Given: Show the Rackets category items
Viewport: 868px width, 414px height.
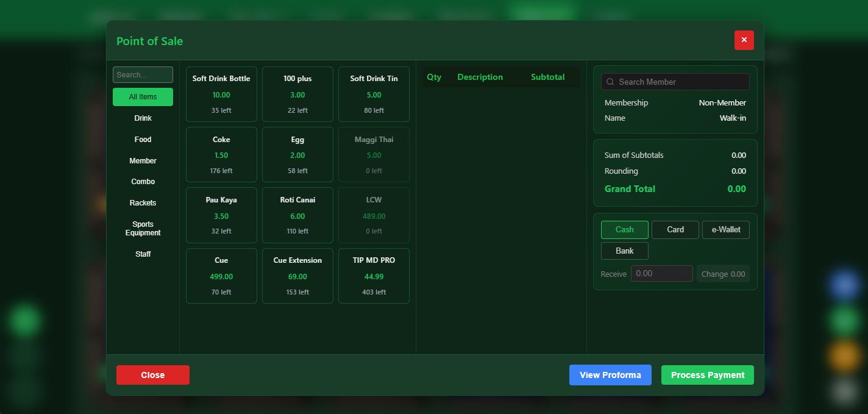Looking at the screenshot, I should [x=143, y=202].
